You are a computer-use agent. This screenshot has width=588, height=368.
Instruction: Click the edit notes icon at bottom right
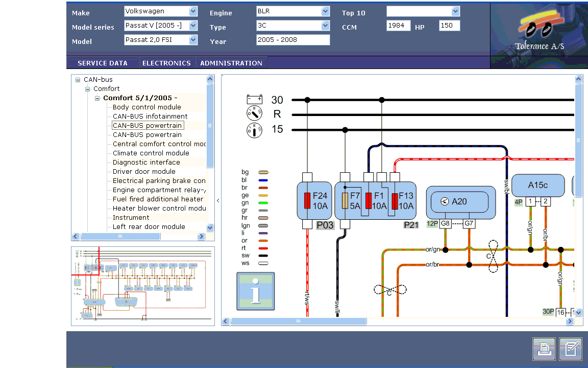click(x=571, y=349)
